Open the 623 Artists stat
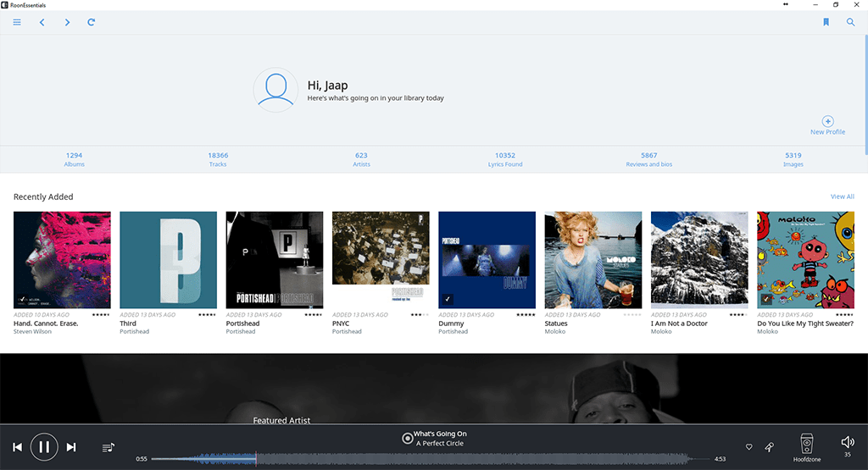The image size is (868, 470). 361,159
